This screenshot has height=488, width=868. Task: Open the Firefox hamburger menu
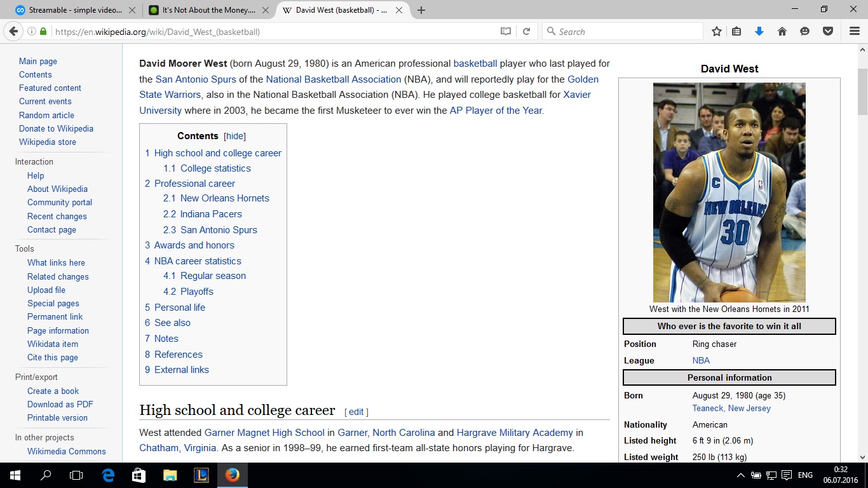pyautogui.click(x=855, y=31)
